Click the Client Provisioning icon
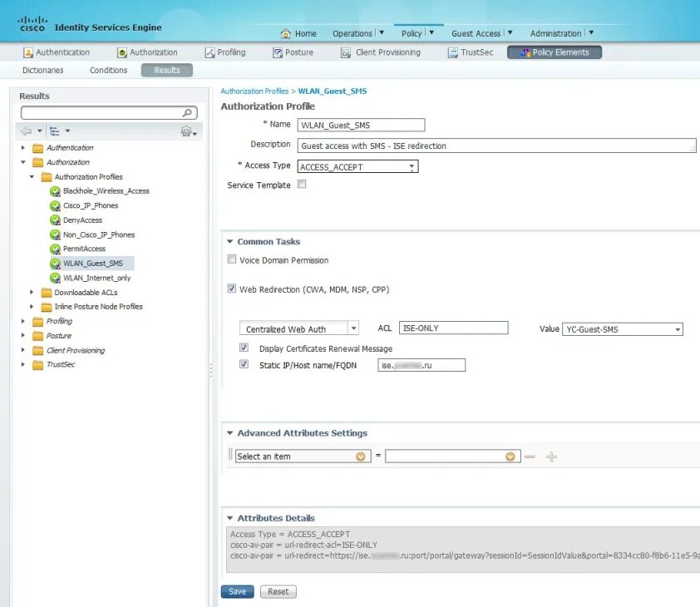 (x=346, y=52)
